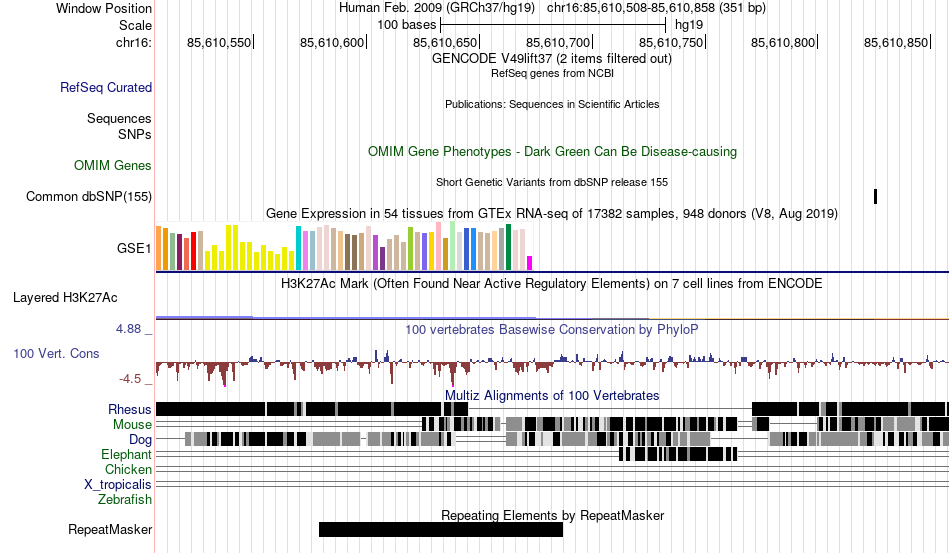Select the X_tropicalis alignment row label

pyautogui.click(x=118, y=485)
